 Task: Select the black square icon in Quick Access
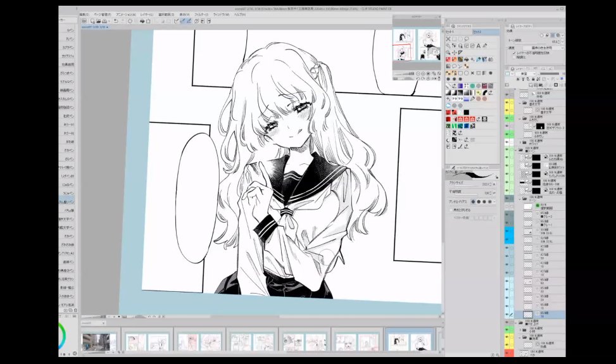(467, 112)
